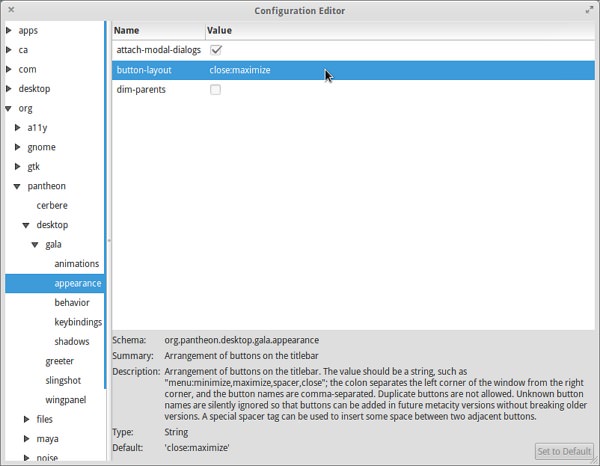
Task: Click the Set to Default button
Action: 564,451
